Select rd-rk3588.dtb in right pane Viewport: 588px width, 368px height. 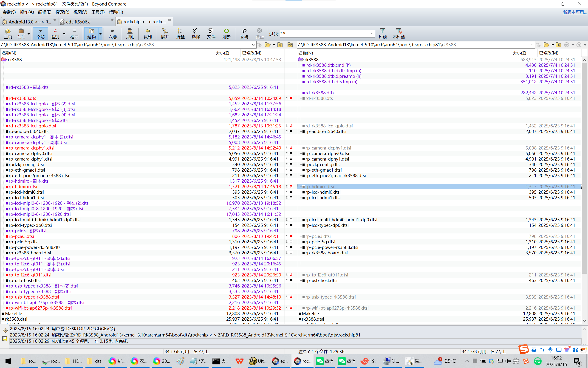319,93
